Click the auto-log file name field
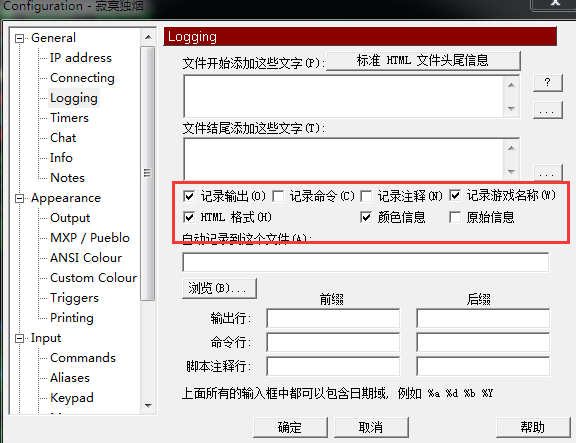576x443 pixels. point(366,262)
